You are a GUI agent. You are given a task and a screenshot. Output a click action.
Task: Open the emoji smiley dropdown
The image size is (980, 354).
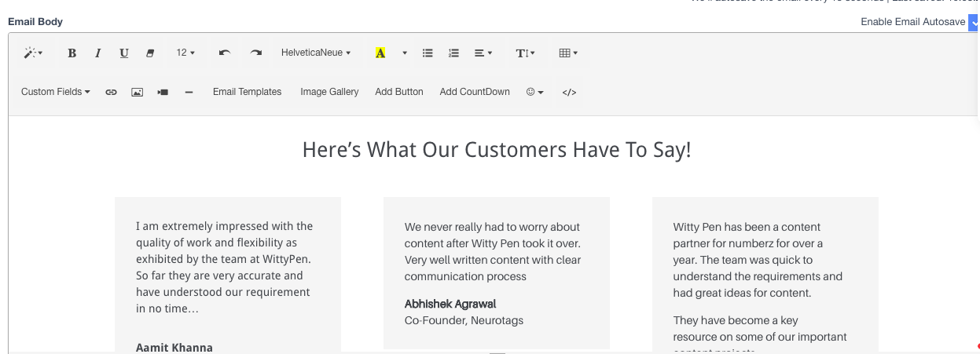(x=535, y=92)
